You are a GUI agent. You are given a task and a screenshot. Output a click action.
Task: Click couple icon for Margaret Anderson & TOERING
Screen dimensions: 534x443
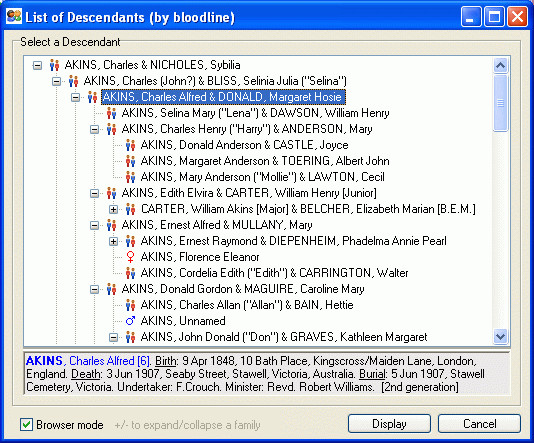point(130,161)
